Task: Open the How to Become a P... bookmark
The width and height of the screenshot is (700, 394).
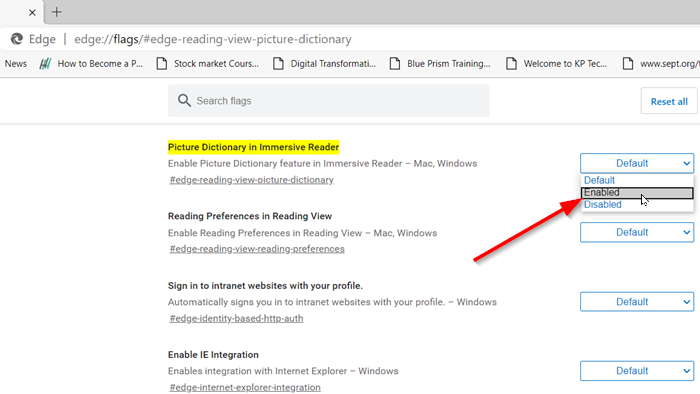Action: pos(91,64)
